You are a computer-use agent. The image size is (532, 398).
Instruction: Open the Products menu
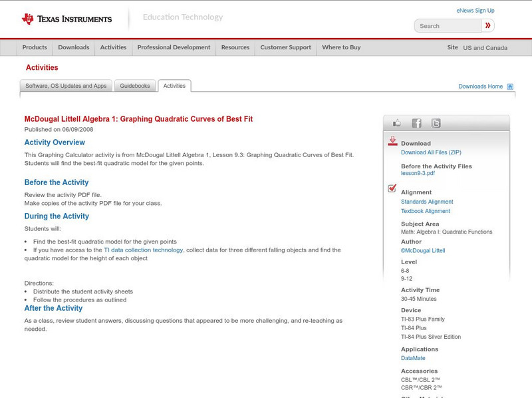35,48
